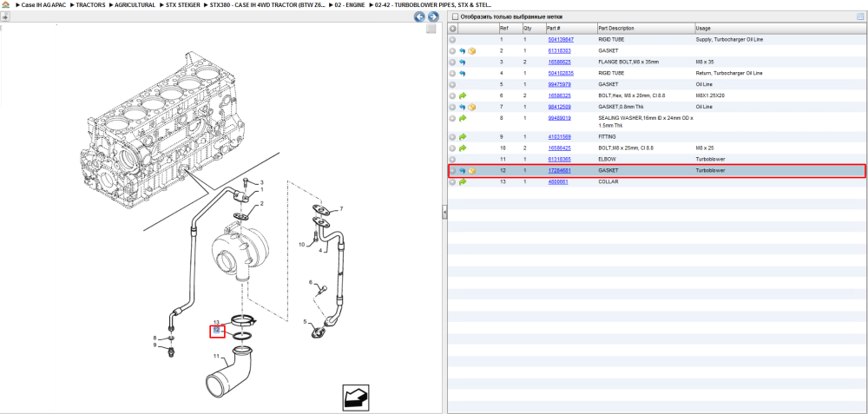868x414 pixels.
Task: Open the box icon on ref 12 GASKET row
Action: click(x=472, y=171)
